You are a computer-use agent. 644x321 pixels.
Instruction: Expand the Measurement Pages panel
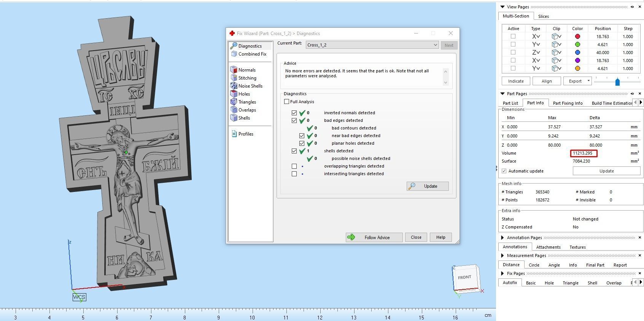[502, 256]
